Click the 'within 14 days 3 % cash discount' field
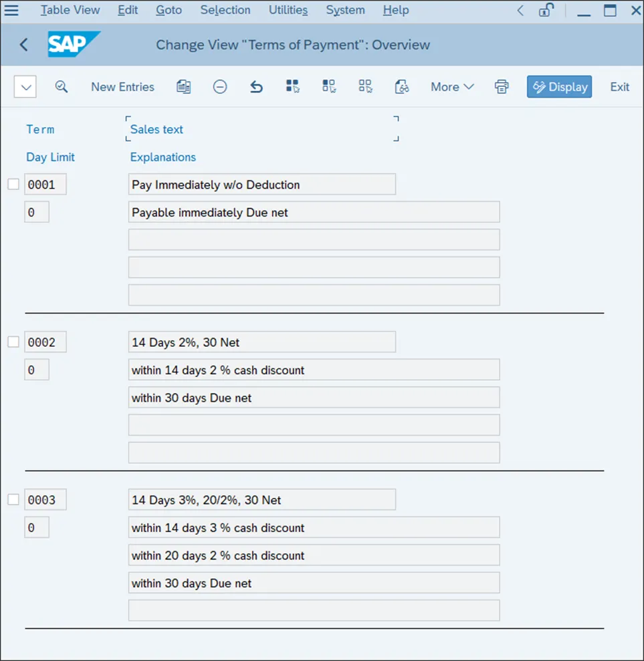The width and height of the screenshot is (644, 661). 314,527
